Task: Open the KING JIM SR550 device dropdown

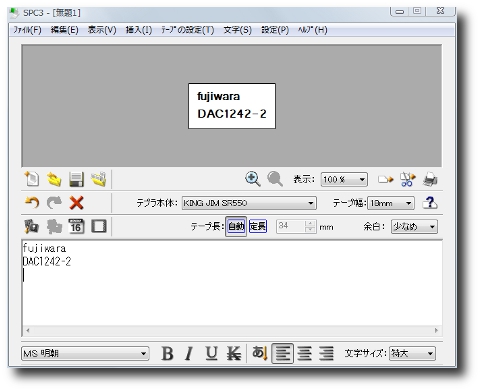Action: click(249, 203)
